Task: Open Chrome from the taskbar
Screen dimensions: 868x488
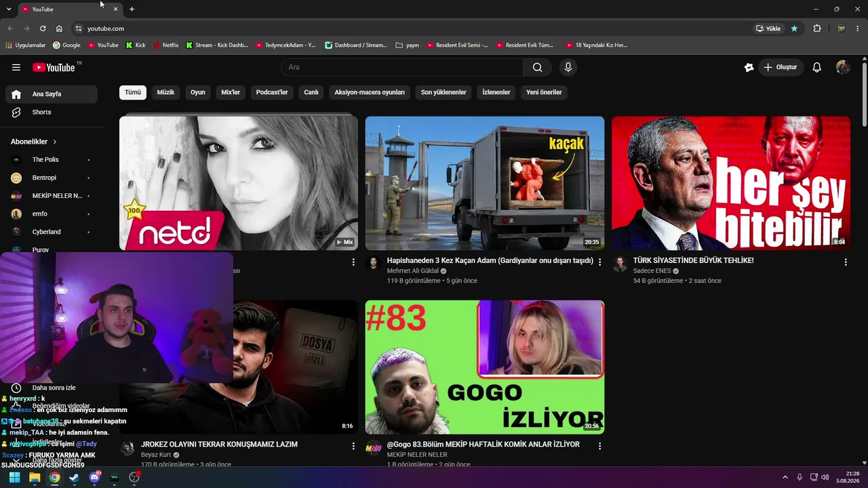Action: click(x=54, y=477)
